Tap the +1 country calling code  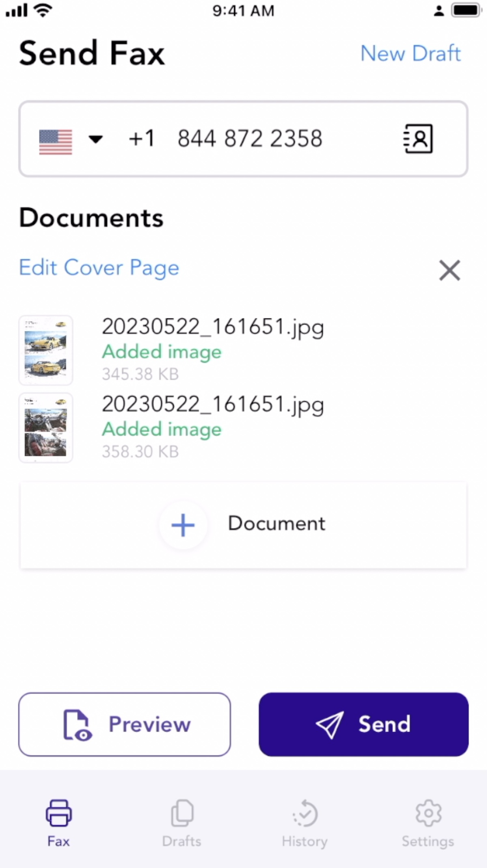142,139
